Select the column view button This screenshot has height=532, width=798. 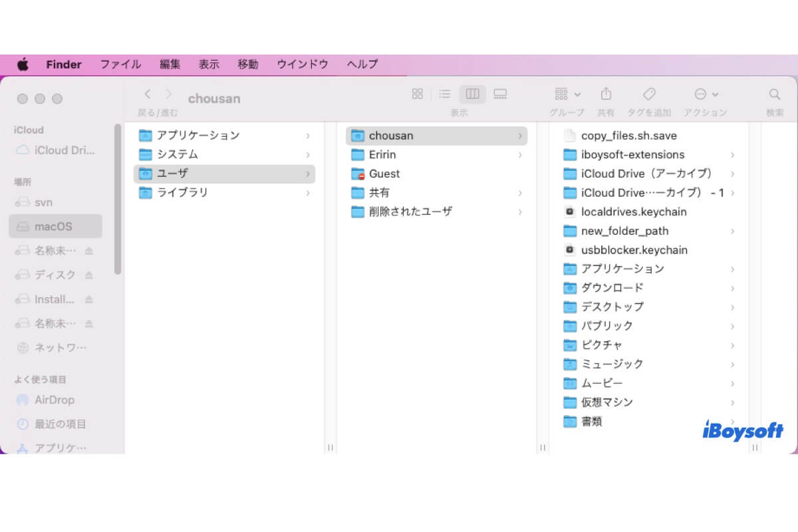coord(472,94)
